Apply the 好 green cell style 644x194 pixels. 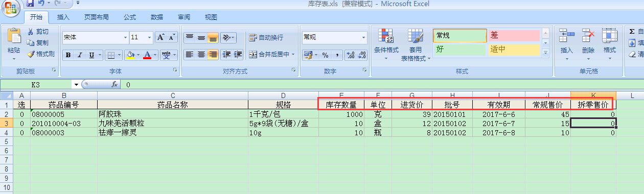(x=459, y=50)
